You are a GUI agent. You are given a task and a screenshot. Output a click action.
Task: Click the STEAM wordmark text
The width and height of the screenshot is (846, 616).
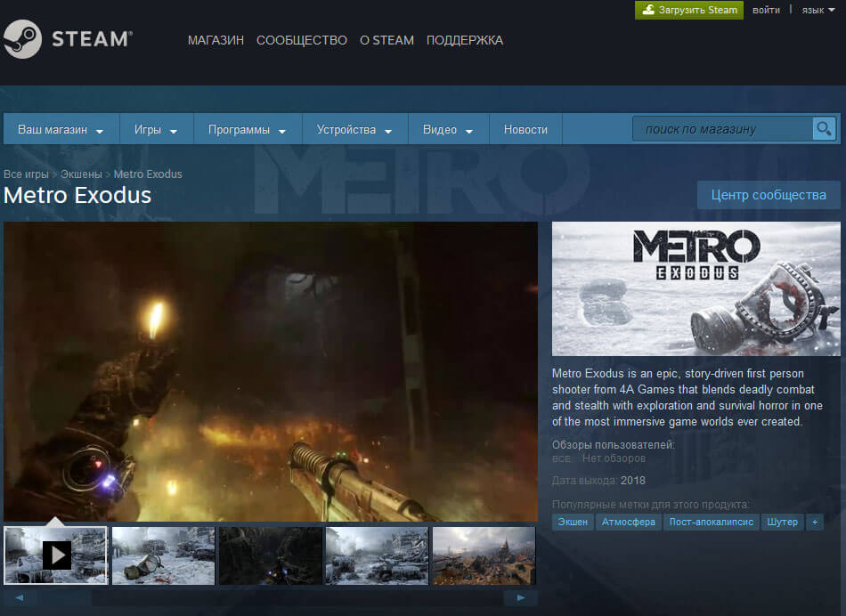[92, 39]
